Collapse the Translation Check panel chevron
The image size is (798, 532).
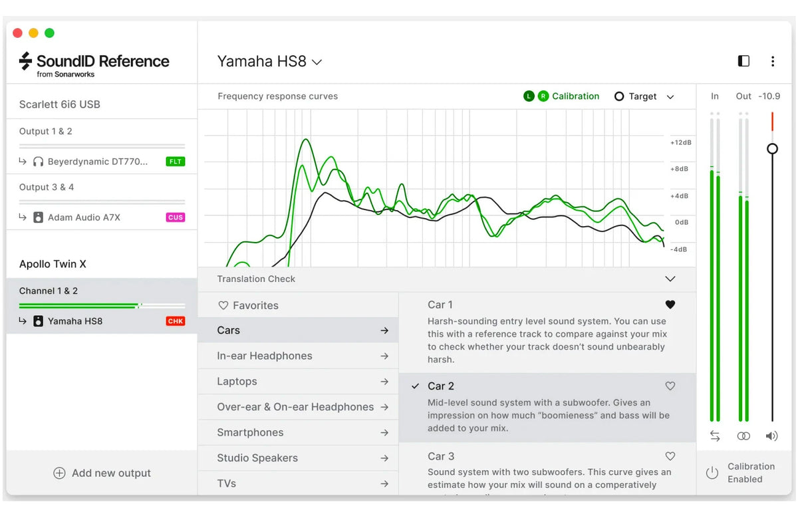(670, 279)
